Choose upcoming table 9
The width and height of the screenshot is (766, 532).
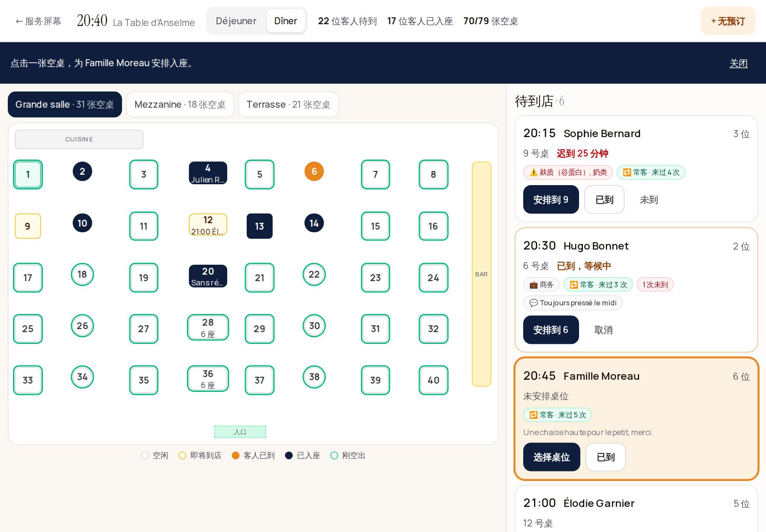click(28, 226)
